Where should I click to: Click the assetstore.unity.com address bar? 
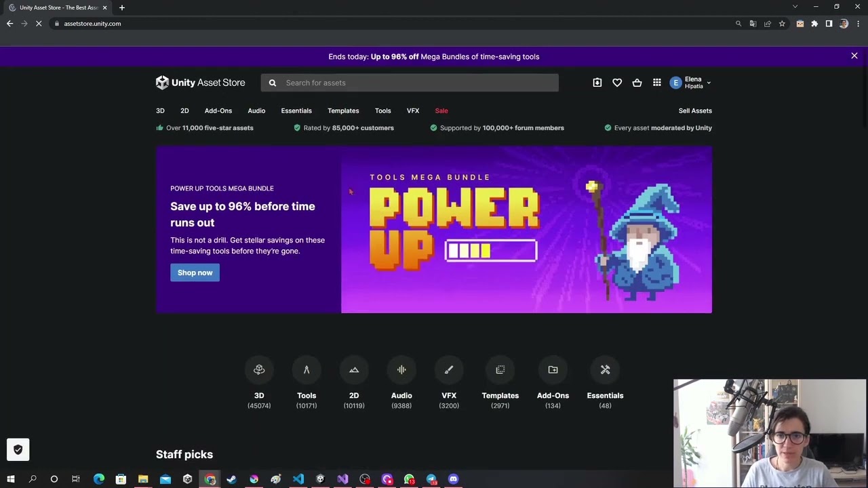point(393,24)
